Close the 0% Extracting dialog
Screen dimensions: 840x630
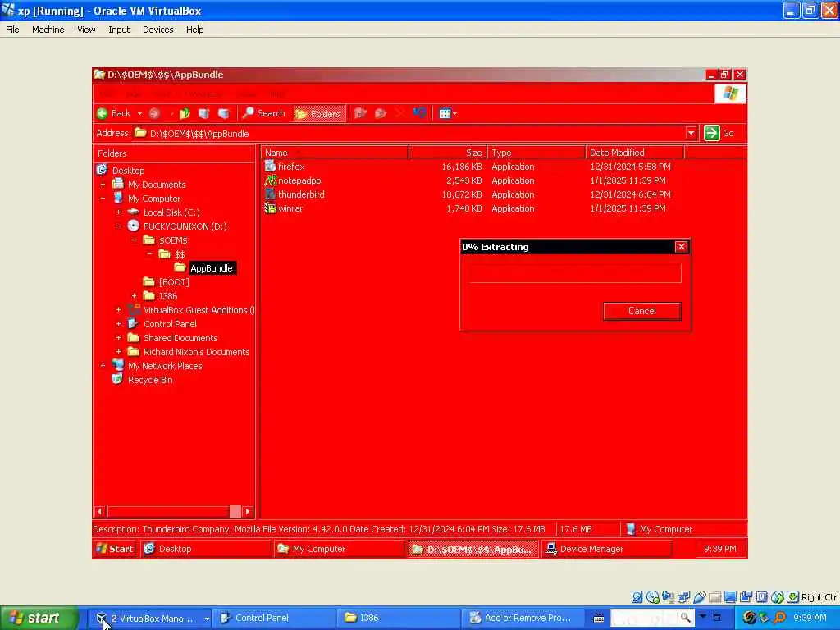pos(681,246)
